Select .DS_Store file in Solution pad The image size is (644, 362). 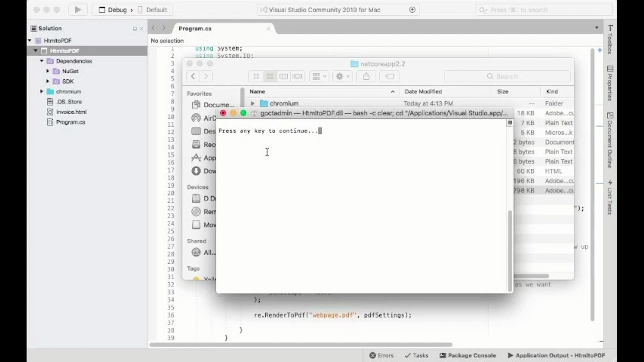[69, 102]
